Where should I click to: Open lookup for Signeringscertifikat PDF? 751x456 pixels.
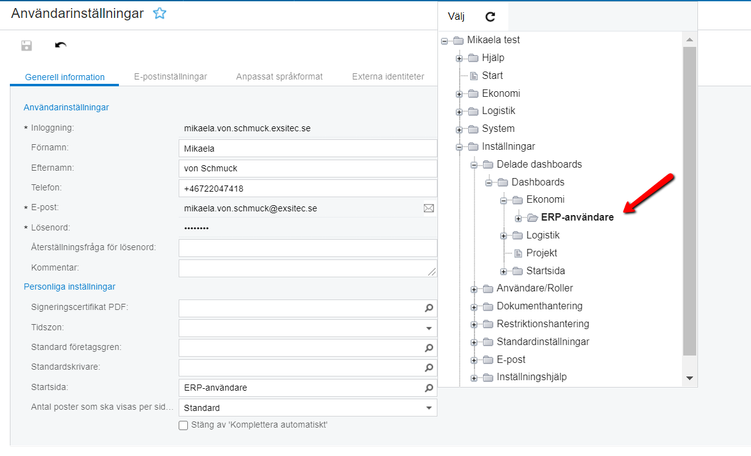click(429, 308)
